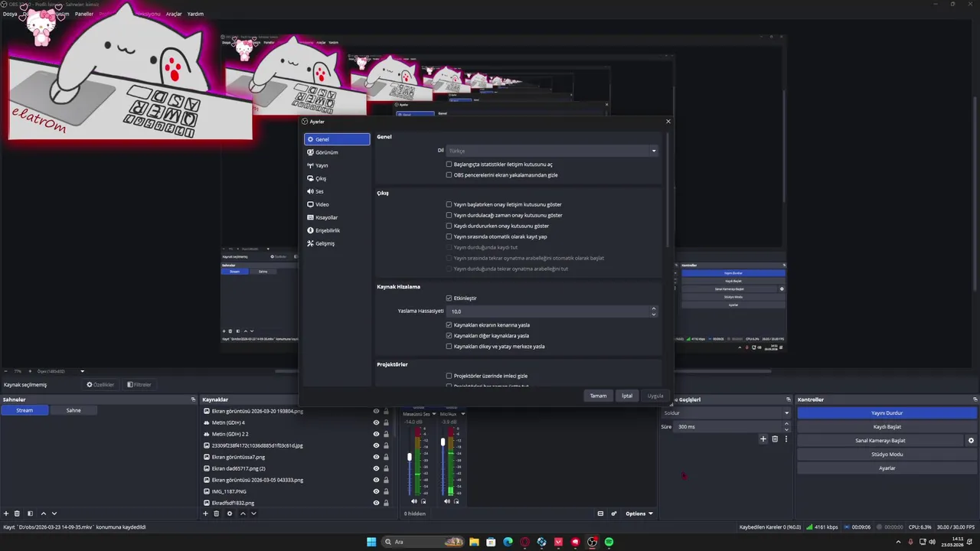Check 'Kaynakları dikey ve yatay merkeze yasla'
The height and width of the screenshot is (551, 980).
pos(449,347)
